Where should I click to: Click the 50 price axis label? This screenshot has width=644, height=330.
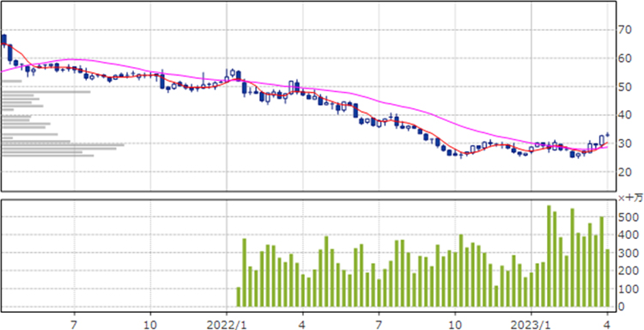point(625,87)
